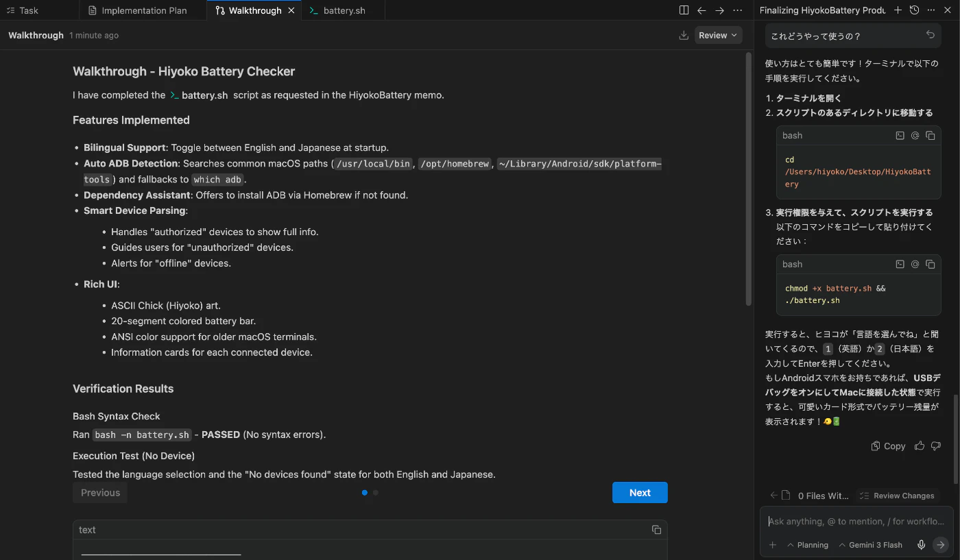Open the editor more actions ellipsis
The height and width of the screenshot is (560, 960).
737,10
